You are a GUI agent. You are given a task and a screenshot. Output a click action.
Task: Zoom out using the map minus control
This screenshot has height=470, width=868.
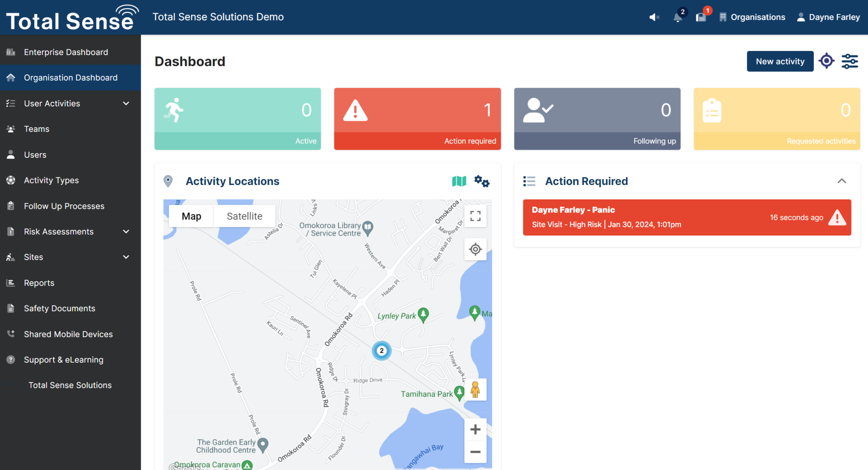click(x=475, y=452)
